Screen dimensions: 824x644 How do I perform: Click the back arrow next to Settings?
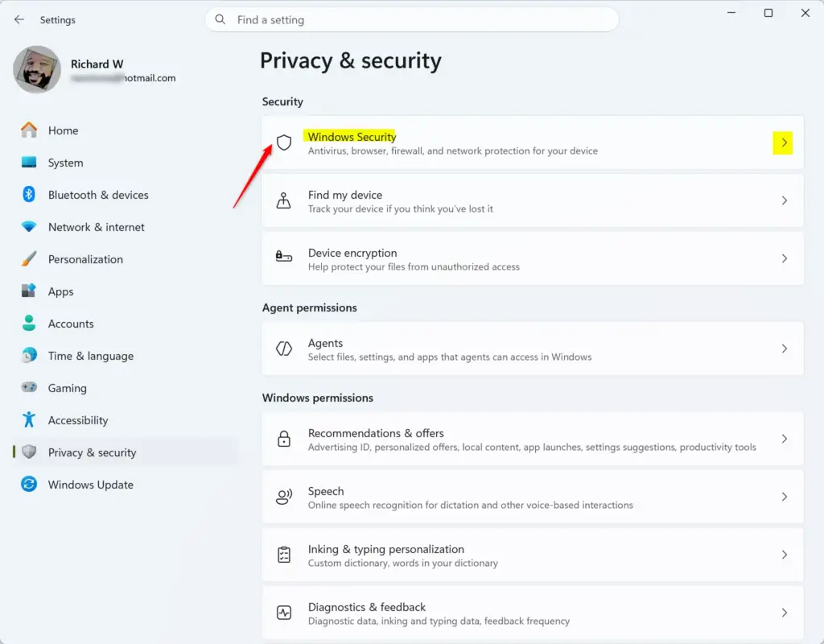19,19
